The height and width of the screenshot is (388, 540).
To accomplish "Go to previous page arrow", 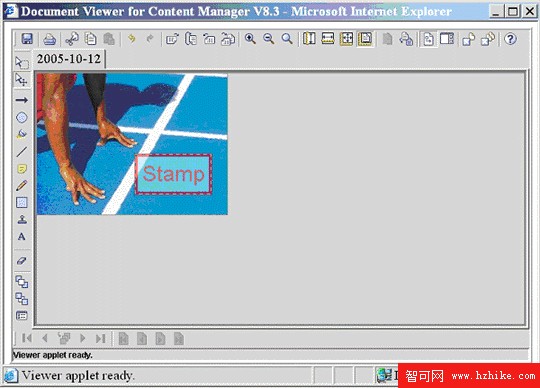I will click(x=45, y=338).
